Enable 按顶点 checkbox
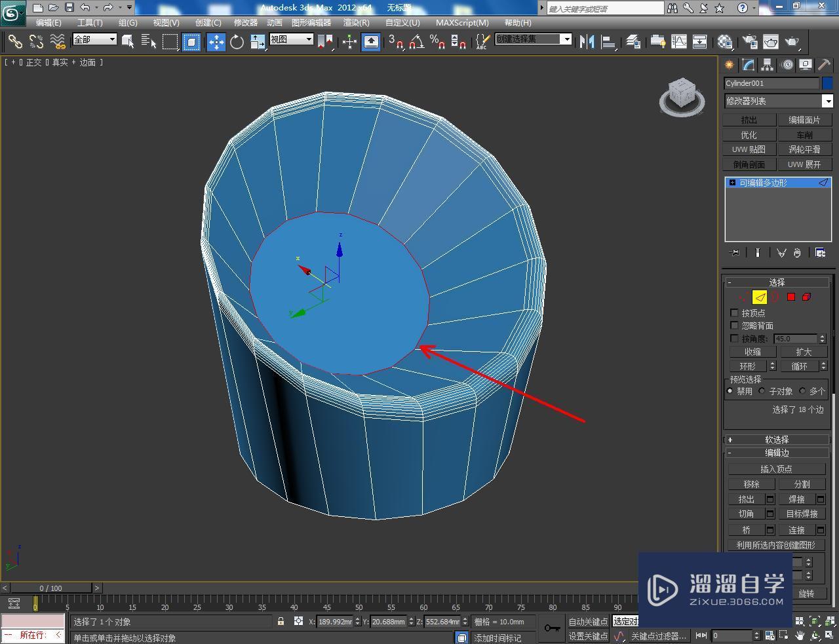Image resolution: width=839 pixels, height=644 pixels. pos(734,313)
